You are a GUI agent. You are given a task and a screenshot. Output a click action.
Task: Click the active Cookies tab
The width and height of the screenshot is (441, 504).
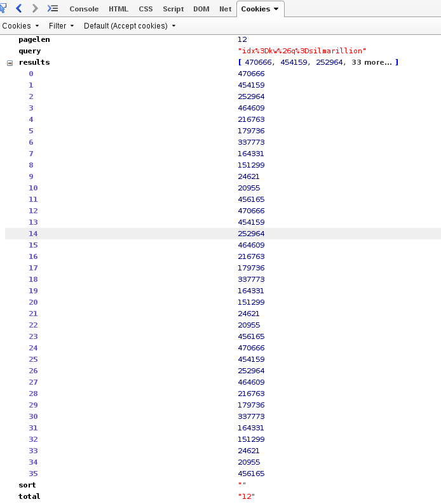[x=260, y=9]
